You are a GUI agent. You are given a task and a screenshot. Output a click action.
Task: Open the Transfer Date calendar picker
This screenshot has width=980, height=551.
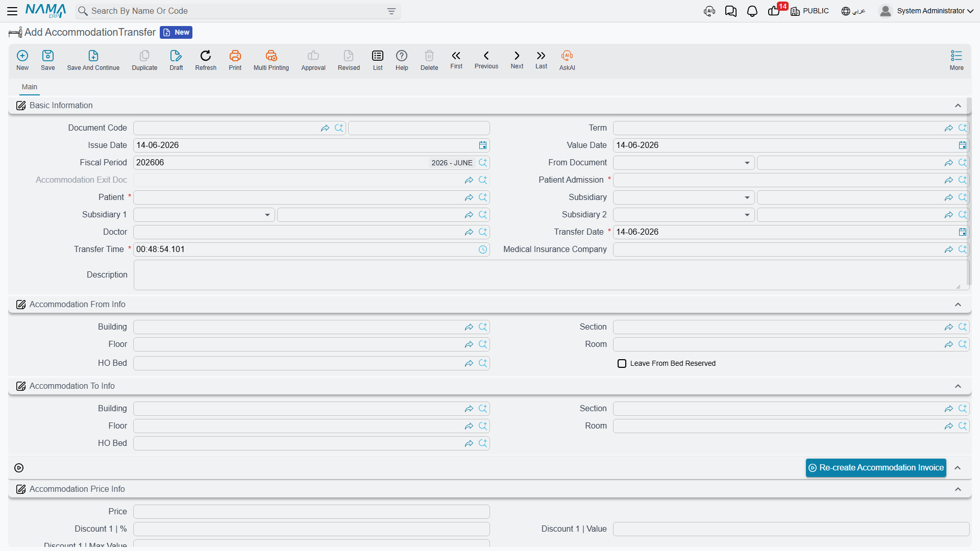click(963, 232)
